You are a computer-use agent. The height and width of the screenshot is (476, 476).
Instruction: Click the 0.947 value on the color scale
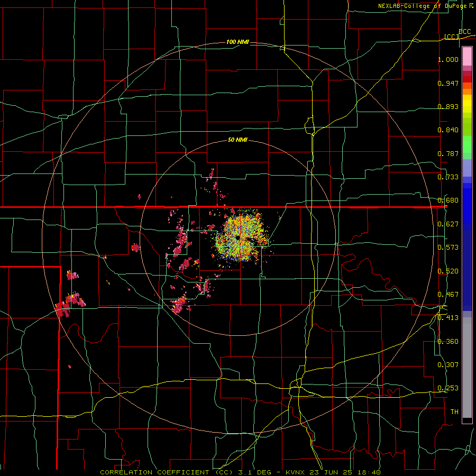coord(448,83)
